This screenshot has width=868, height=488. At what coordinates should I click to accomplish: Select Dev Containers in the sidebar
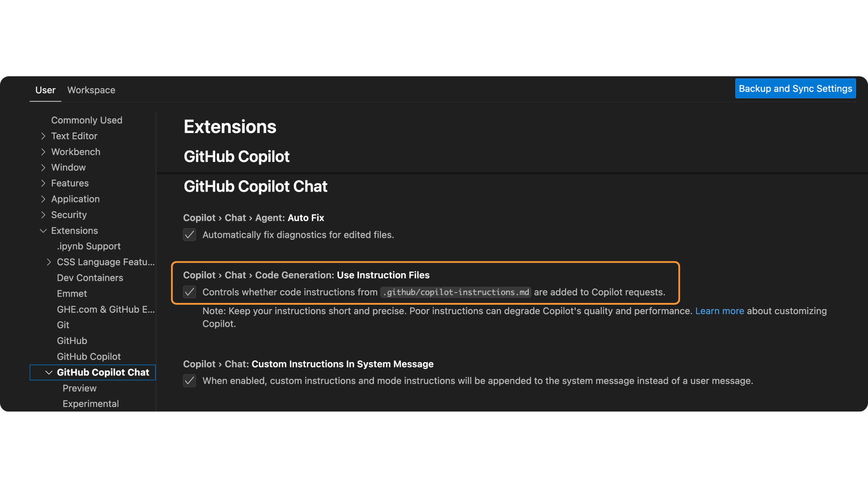[x=90, y=278]
